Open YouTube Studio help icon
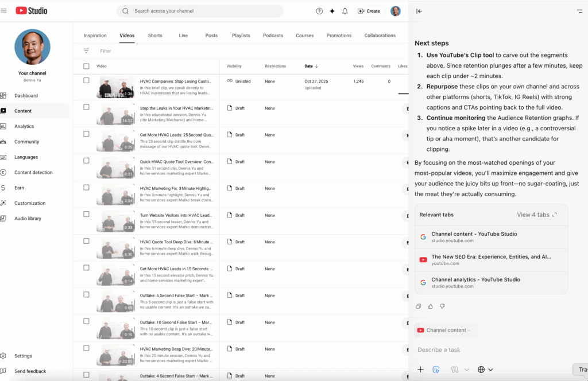588x381 pixels. click(319, 11)
